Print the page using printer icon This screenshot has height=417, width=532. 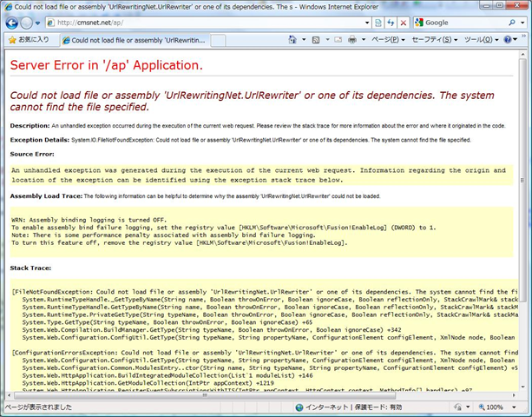(352, 40)
